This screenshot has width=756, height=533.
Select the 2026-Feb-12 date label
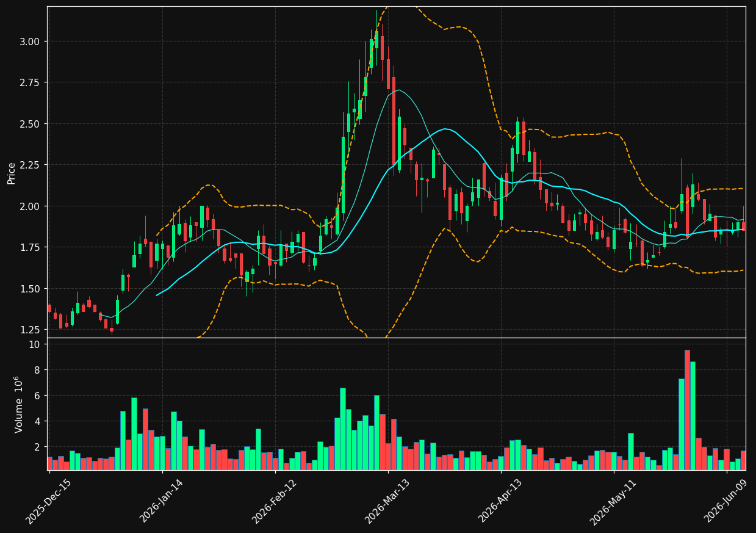coord(274,502)
